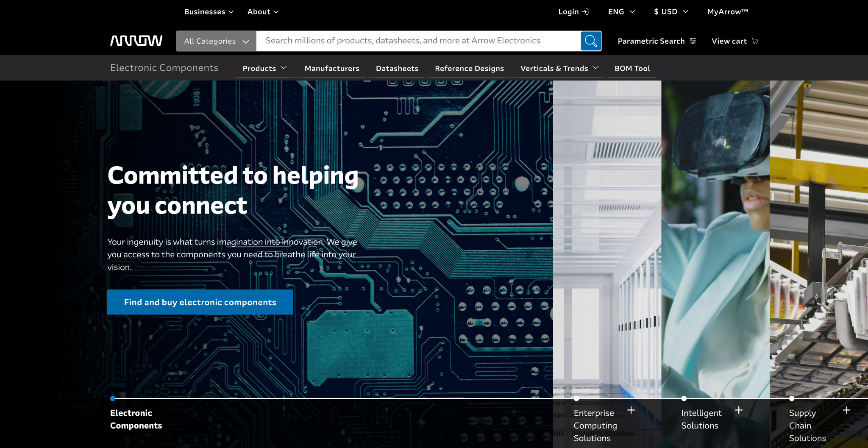
Task: Select the Electronic Components timeline dot
Action: 113,398
